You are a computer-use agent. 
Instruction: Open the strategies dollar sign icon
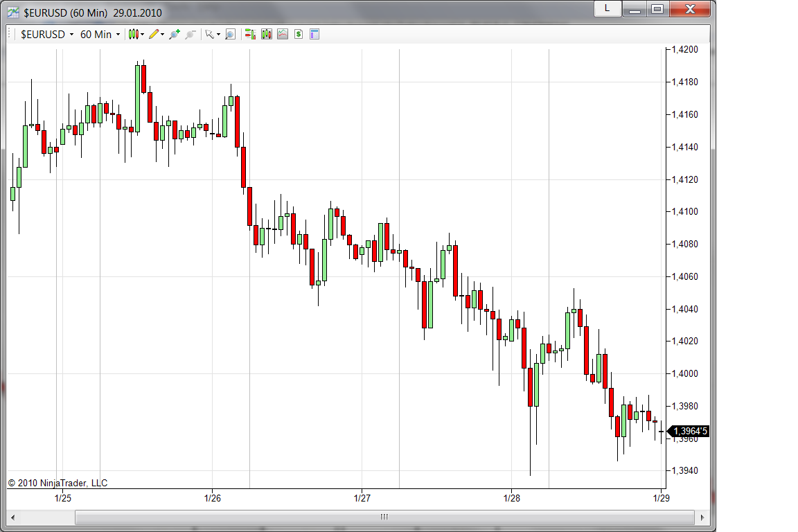pos(299,34)
